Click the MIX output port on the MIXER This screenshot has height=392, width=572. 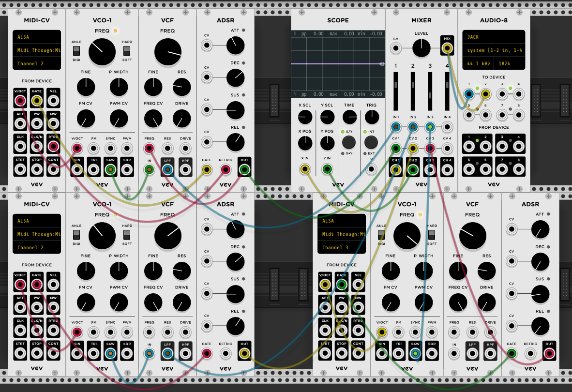tap(447, 48)
